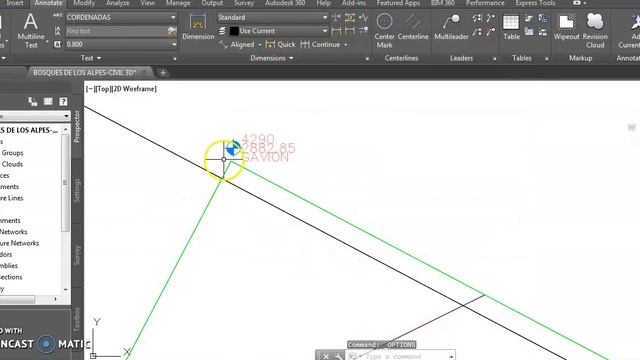Close the command line with X icon
This screenshot has height=360, width=640.
pos(326,356)
